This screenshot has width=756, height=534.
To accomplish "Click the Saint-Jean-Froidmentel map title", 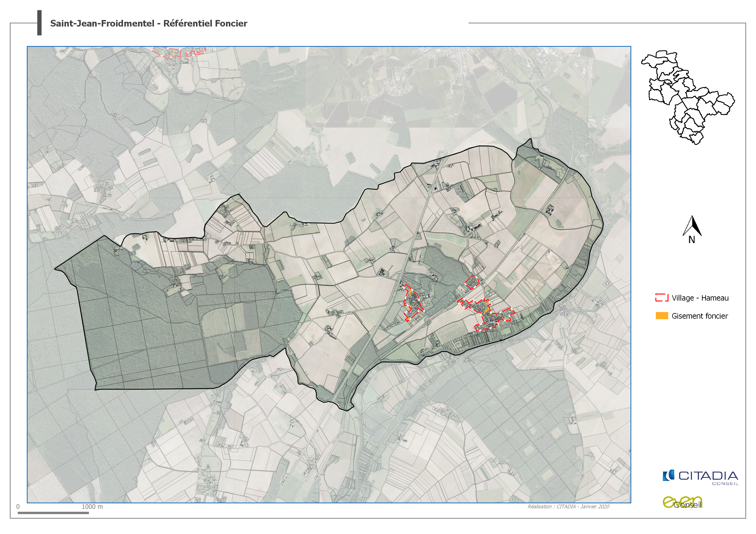I will (148, 24).
